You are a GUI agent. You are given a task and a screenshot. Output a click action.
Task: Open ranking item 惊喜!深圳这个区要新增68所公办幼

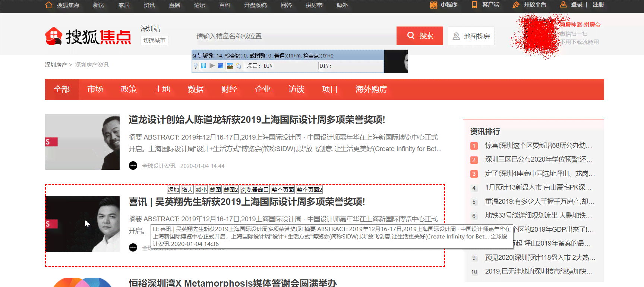539,146
